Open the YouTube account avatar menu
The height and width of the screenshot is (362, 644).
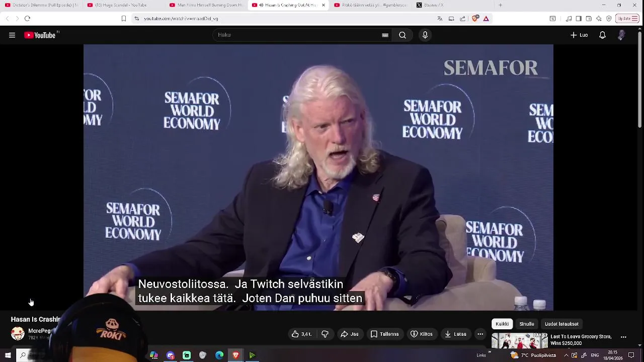(622, 35)
